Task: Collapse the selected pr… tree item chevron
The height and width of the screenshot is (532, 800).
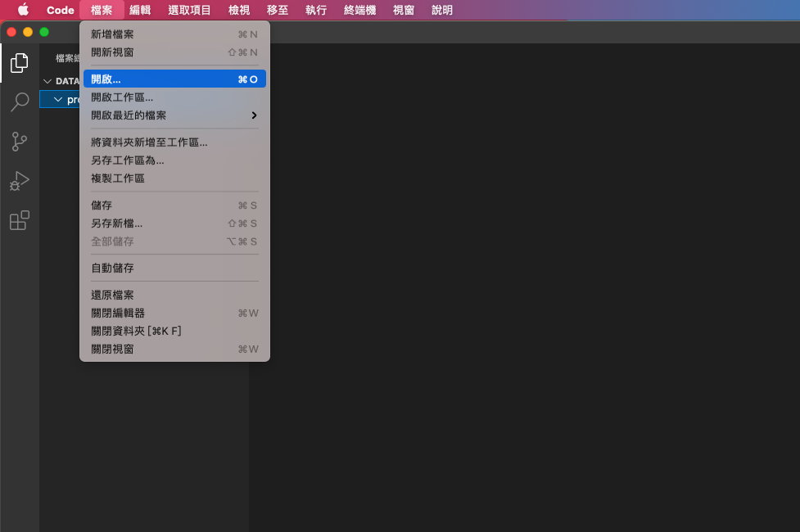Action: [x=58, y=100]
